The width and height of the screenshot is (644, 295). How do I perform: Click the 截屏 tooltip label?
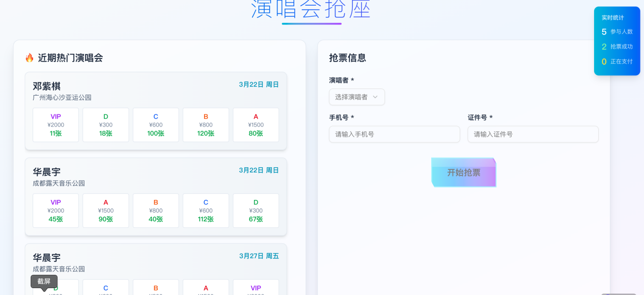point(44,281)
